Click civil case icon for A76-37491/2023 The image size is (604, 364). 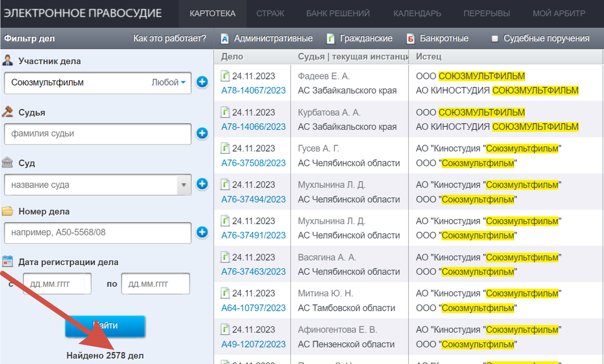(225, 221)
